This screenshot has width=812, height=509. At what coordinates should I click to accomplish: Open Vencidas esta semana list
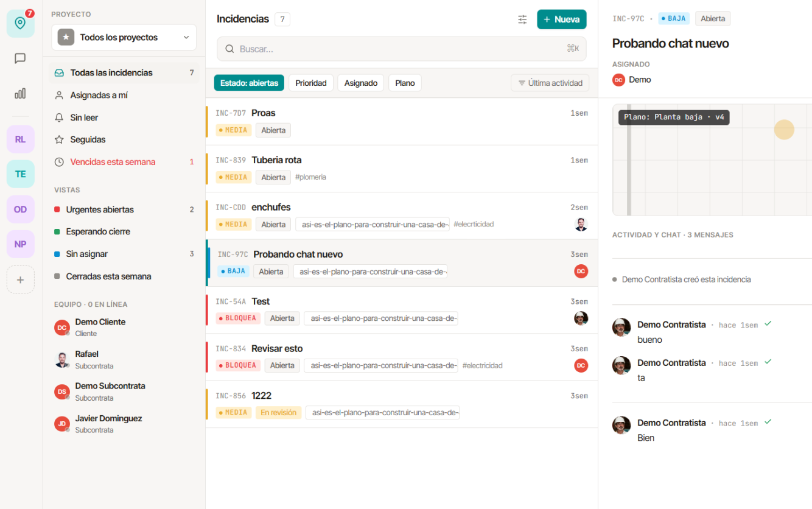coord(124,162)
